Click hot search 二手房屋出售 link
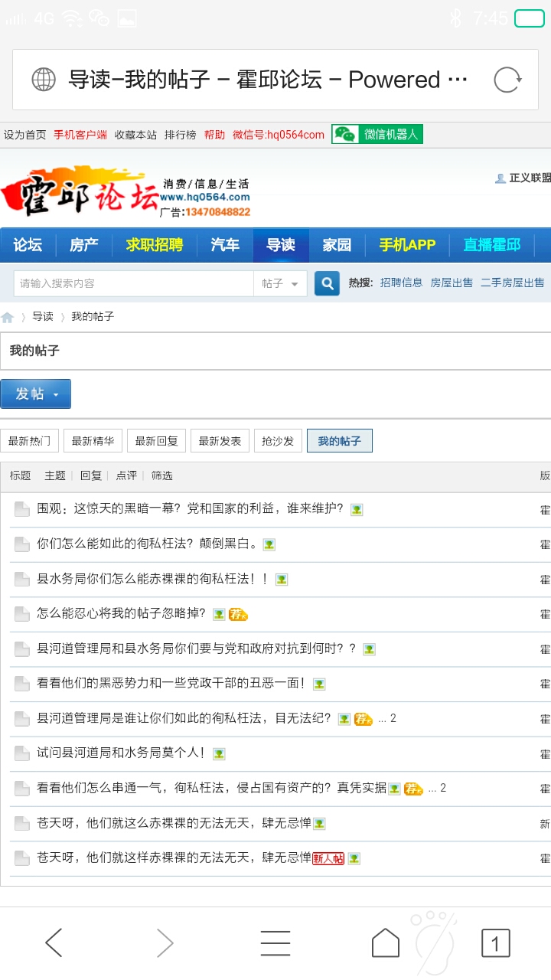The width and height of the screenshot is (551, 980). pyautogui.click(x=513, y=283)
